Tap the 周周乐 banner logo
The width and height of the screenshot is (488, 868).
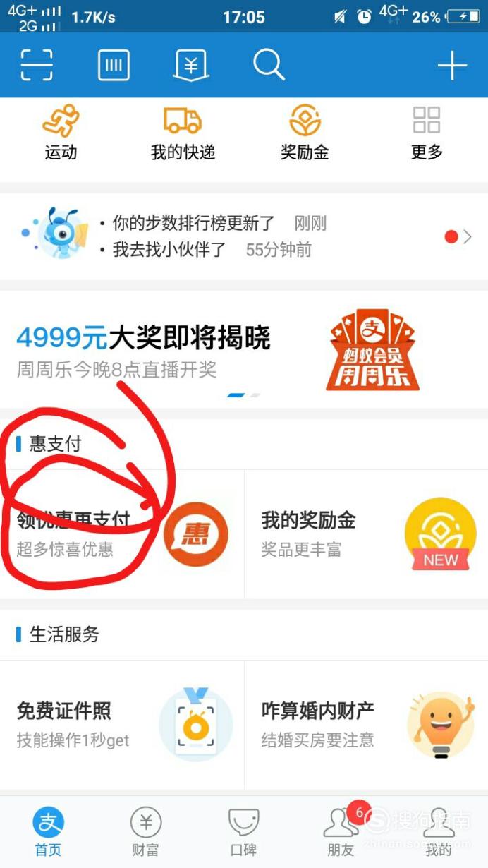click(372, 349)
